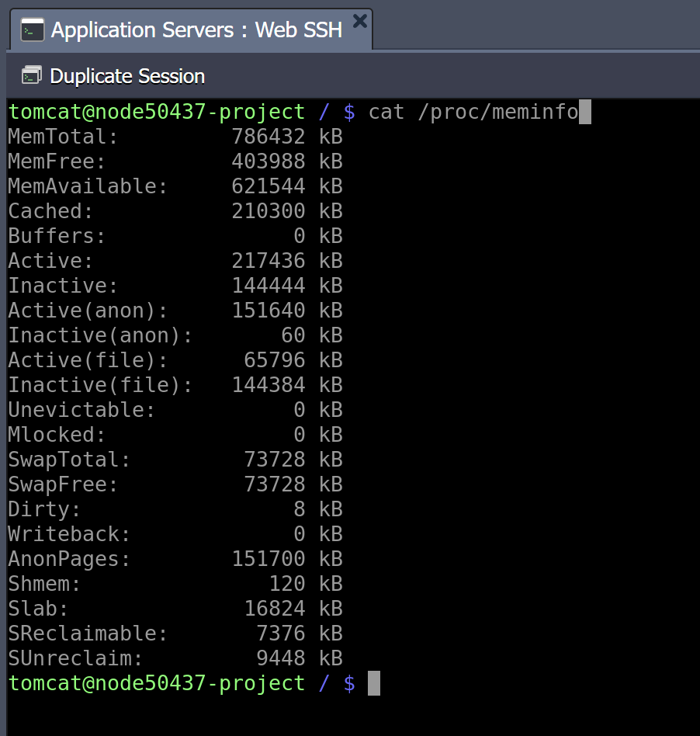Click the tomcat@node50437-project top prompt

point(157,112)
